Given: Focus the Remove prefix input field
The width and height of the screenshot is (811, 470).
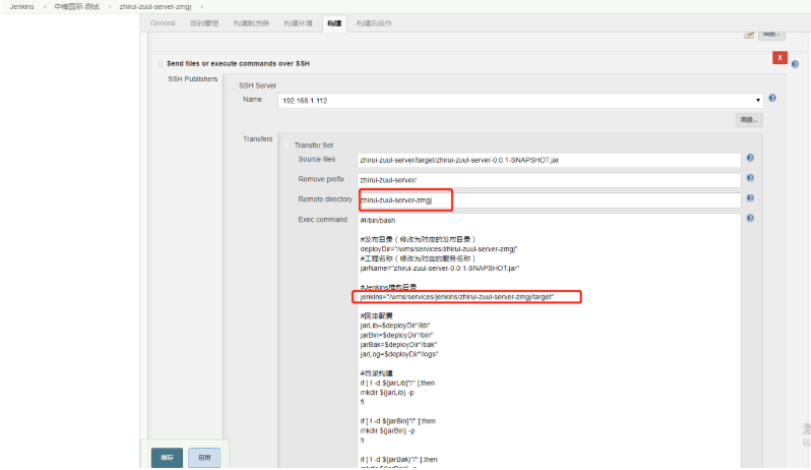Looking at the screenshot, I should pos(549,180).
